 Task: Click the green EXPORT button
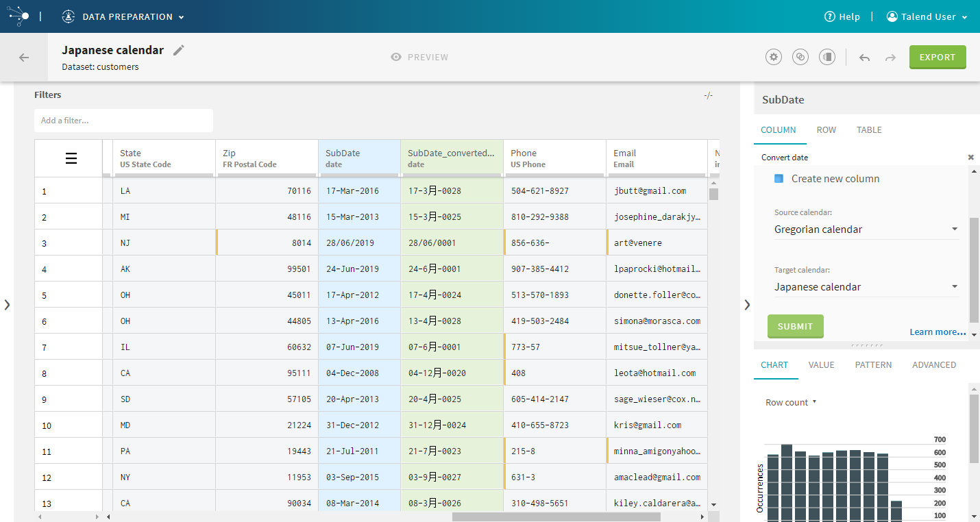coord(937,58)
